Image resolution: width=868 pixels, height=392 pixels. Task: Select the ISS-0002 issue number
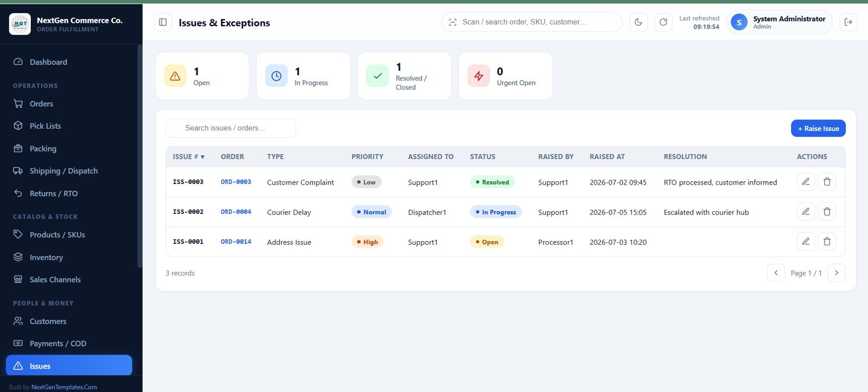point(188,212)
